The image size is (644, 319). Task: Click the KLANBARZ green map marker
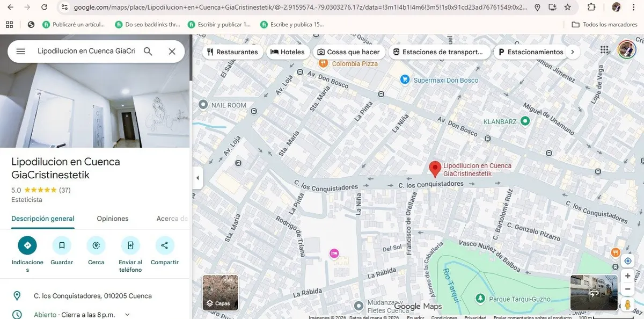pos(525,121)
